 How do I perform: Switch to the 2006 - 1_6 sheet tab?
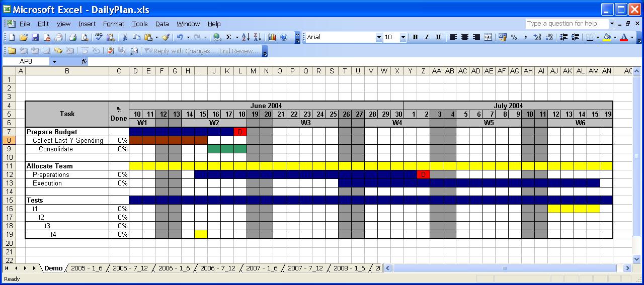click(x=174, y=268)
